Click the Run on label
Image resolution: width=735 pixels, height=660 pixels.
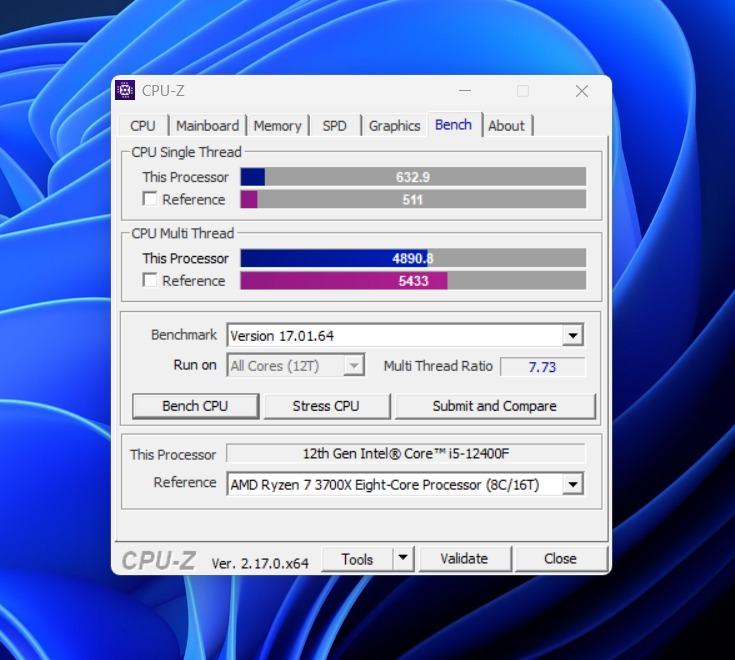point(195,365)
